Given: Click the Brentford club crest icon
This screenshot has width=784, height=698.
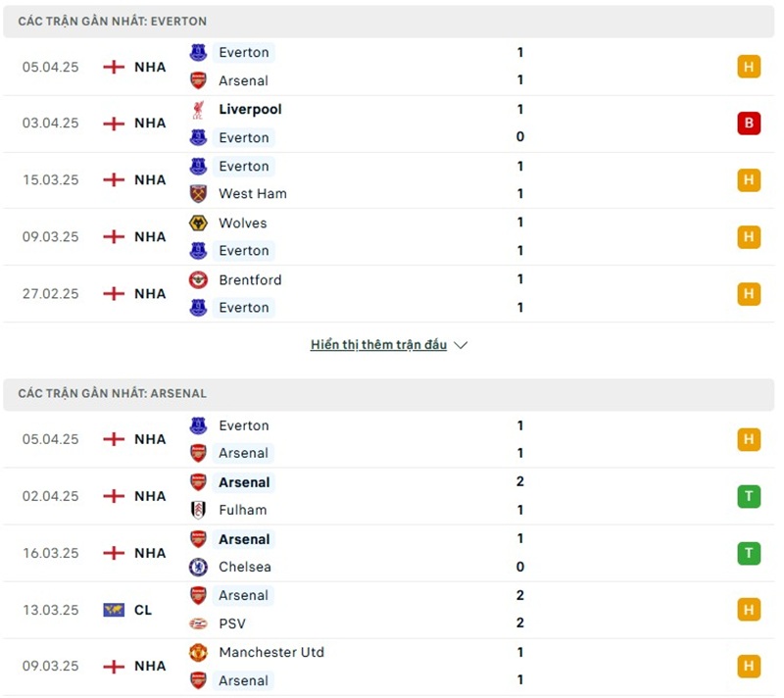Looking at the screenshot, I should (x=198, y=280).
